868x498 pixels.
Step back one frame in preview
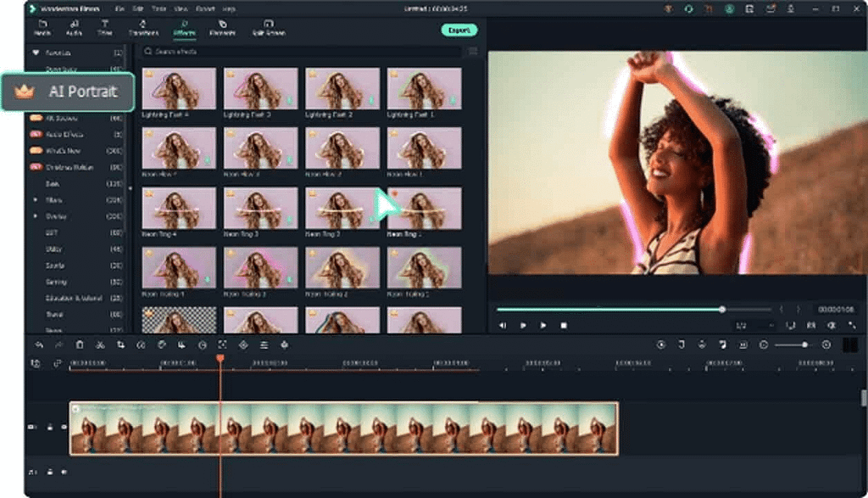coord(502,326)
